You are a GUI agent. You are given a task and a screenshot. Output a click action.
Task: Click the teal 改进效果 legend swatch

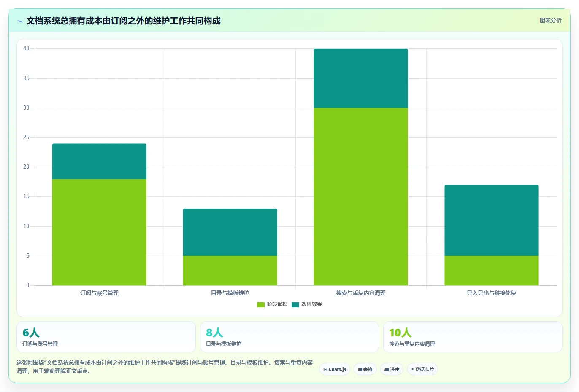pyautogui.click(x=295, y=304)
